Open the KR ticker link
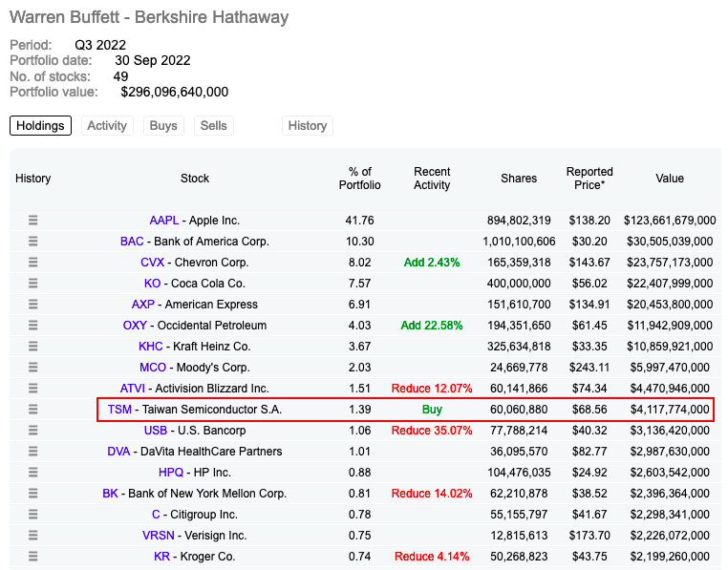This screenshot has height=570, width=728. point(161,556)
